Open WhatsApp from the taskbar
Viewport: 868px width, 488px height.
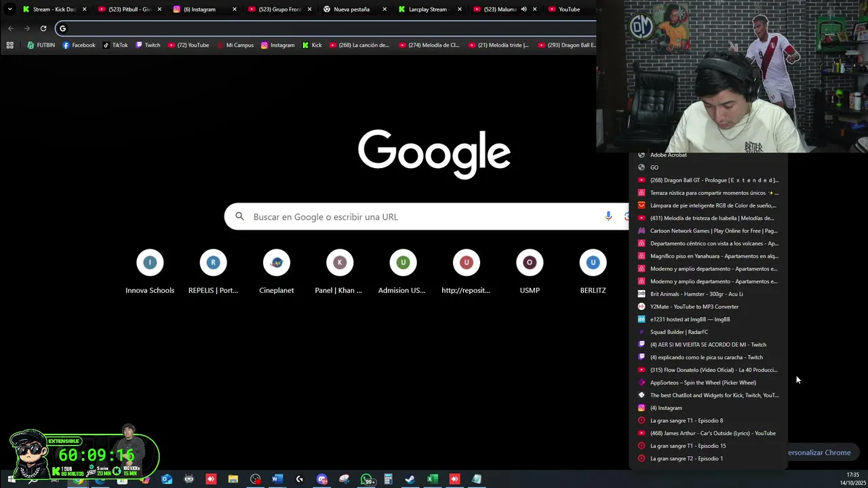(367, 479)
